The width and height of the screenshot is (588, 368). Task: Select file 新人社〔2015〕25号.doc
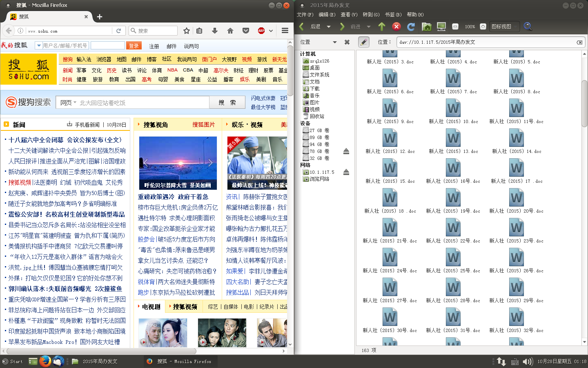453,261
